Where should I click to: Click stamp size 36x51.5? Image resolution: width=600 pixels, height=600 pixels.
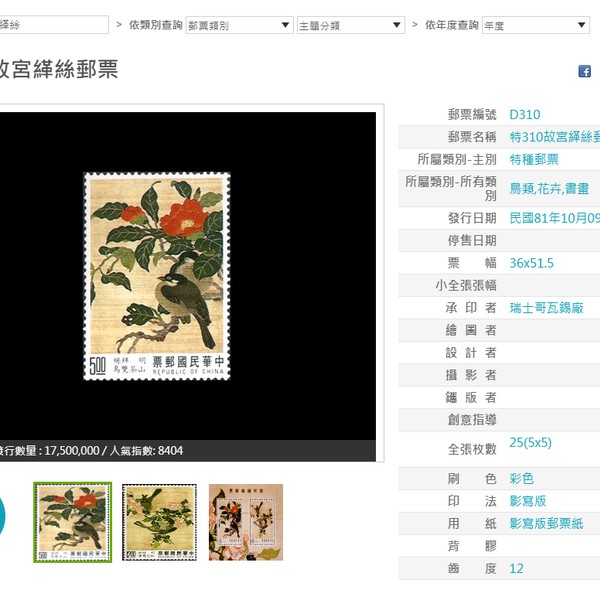point(531,263)
